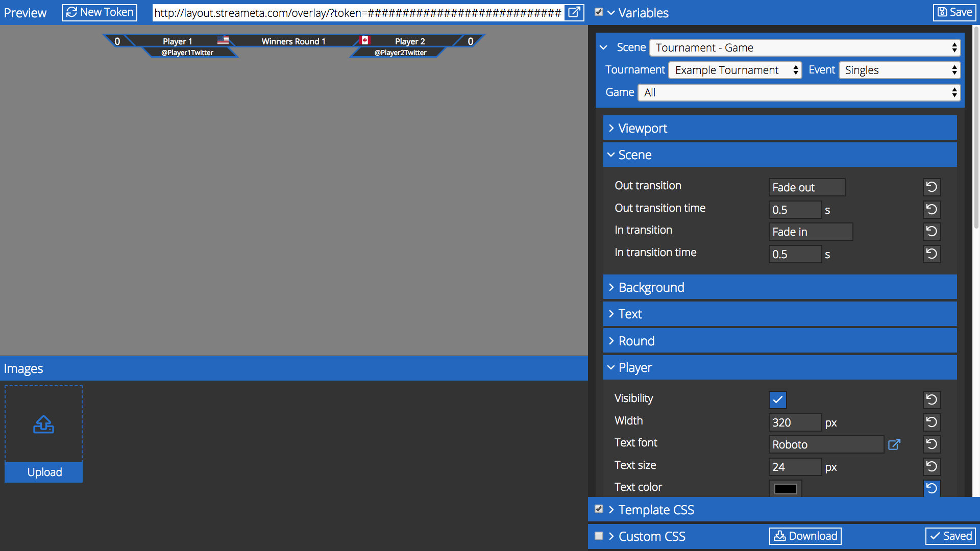The width and height of the screenshot is (980, 551).
Task: Edit the Out transition time field
Action: pyautogui.click(x=795, y=209)
